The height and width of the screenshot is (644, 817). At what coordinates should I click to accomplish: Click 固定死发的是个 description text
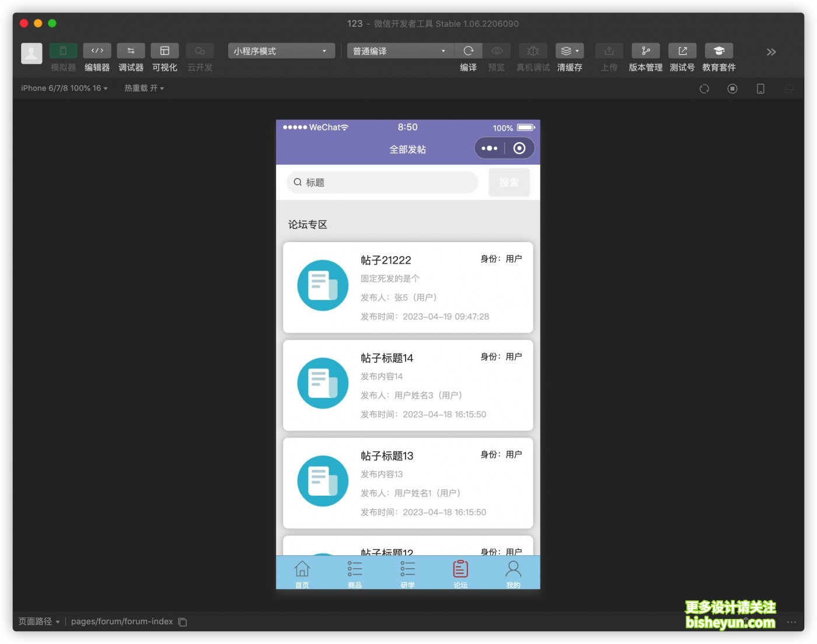coord(390,279)
